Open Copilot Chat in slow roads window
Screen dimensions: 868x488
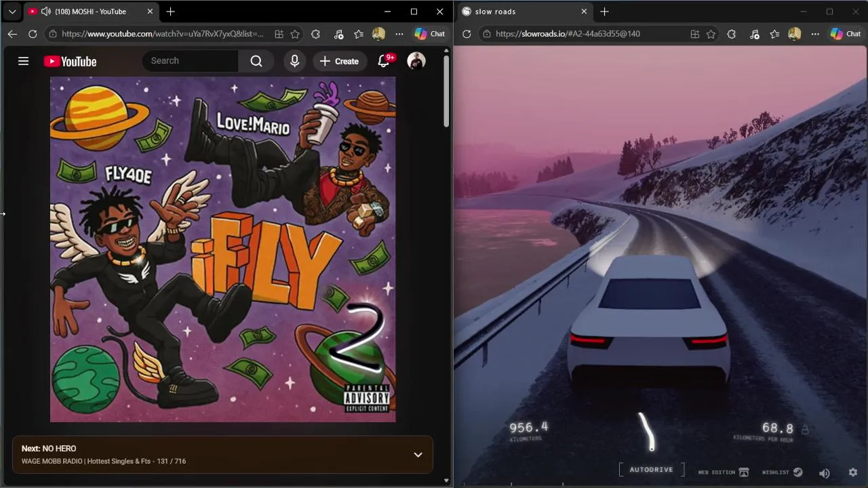pyautogui.click(x=846, y=34)
